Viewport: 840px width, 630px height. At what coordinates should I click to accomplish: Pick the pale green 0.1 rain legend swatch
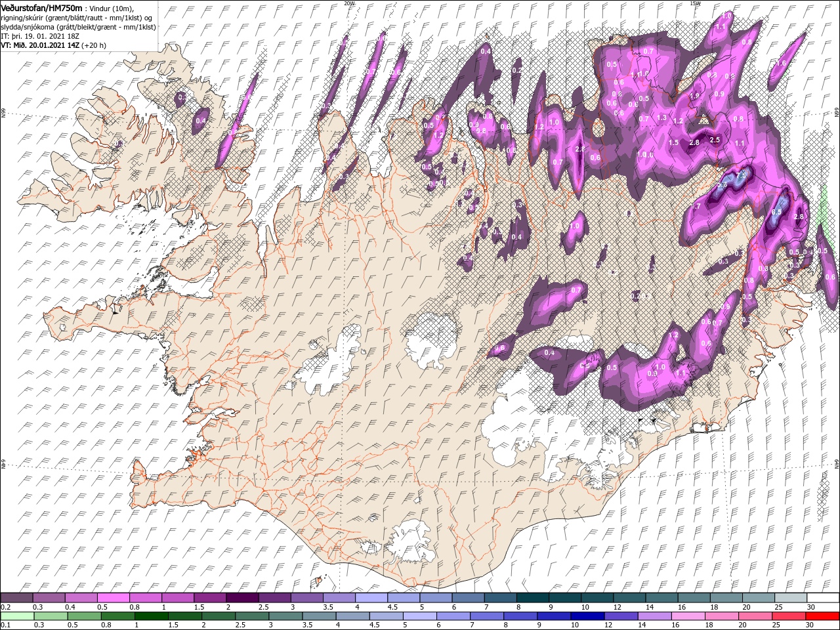(x=17, y=616)
